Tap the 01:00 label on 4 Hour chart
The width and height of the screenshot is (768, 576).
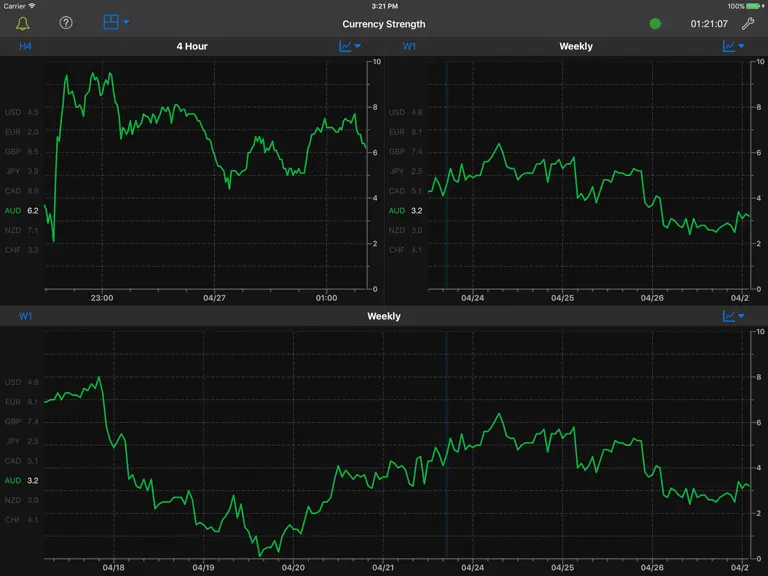(x=326, y=298)
